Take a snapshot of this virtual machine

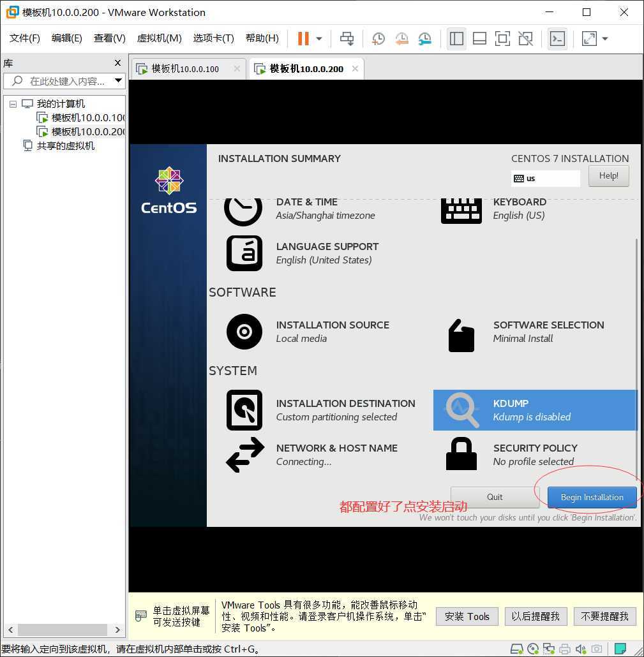[x=378, y=38]
